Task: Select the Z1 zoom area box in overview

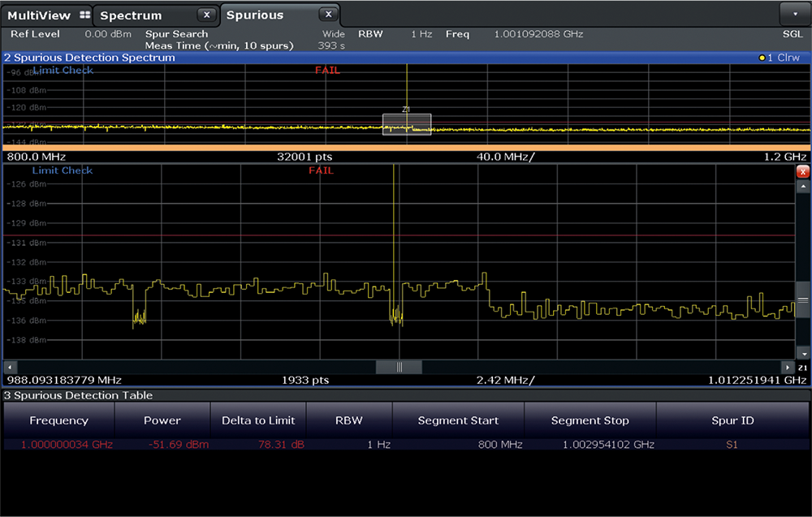Action: (x=407, y=124)
